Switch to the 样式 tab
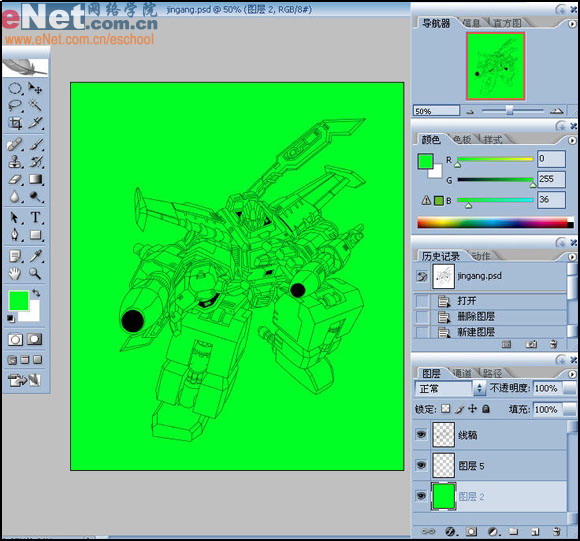Screen dimensions: 580x541 pos(493,140)
